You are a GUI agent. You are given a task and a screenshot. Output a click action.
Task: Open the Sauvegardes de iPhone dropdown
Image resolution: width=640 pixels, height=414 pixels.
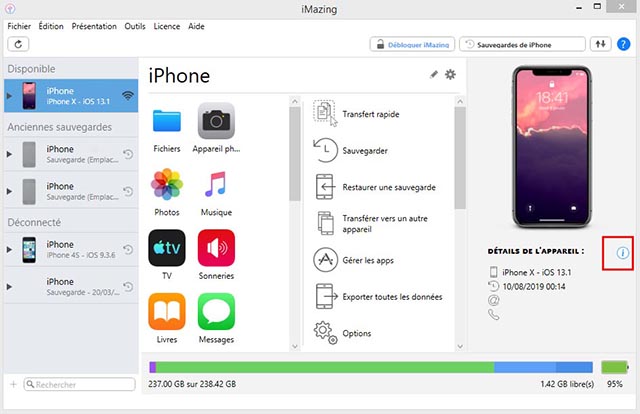[x=522, y=44]
